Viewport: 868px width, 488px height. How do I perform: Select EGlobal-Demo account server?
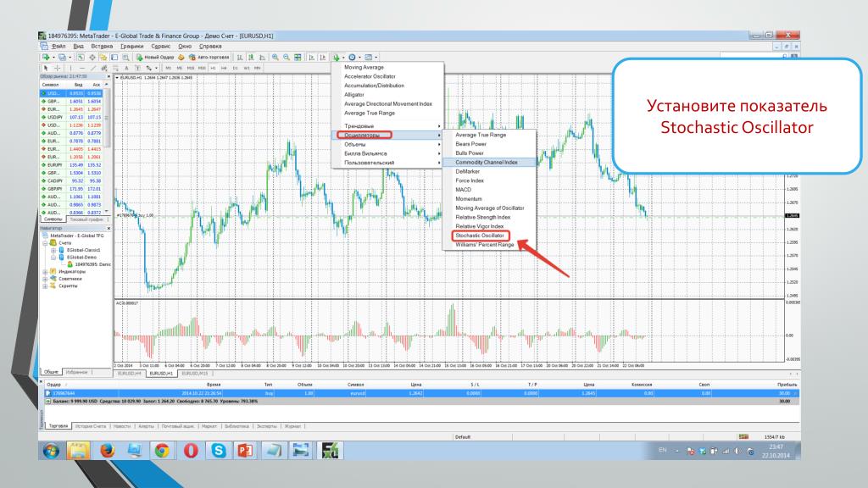click(82, 258)
